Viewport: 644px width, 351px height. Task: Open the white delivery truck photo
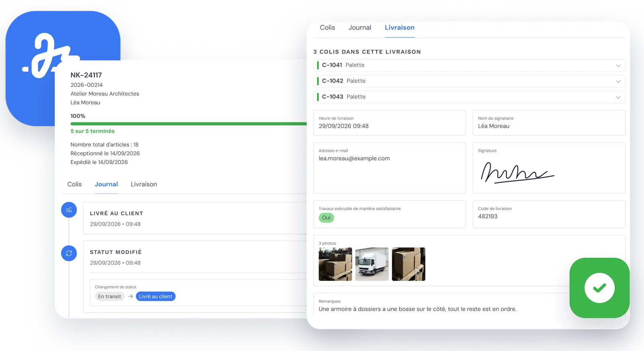tap(372, 264)
